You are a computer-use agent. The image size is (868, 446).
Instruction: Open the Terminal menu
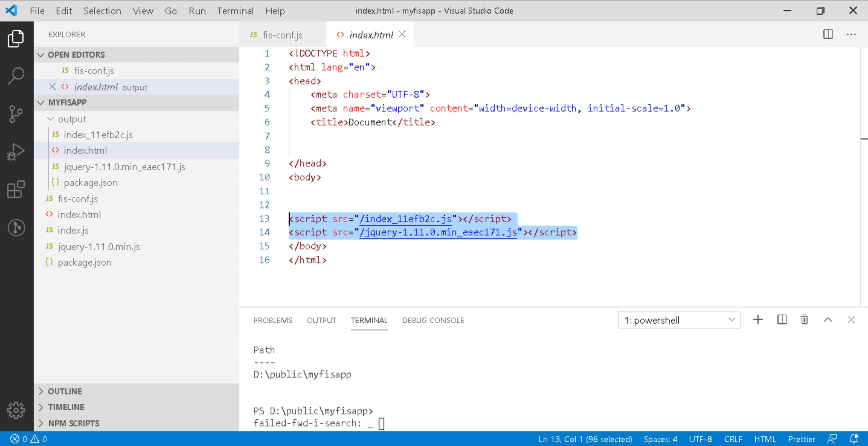235,11
